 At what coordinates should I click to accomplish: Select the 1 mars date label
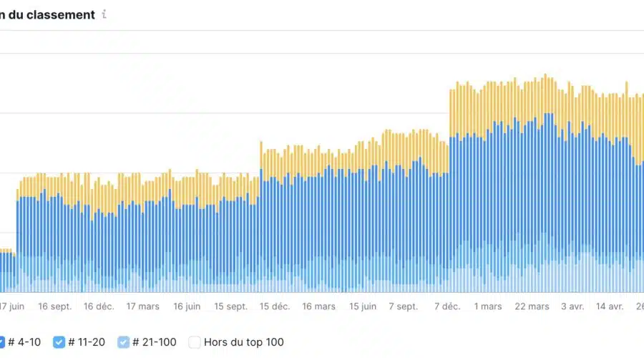tap(488, 306)
